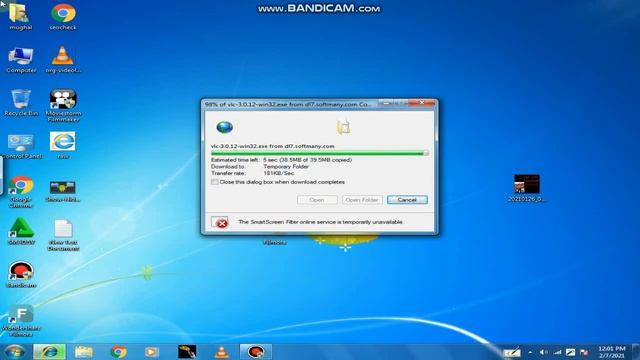This screenshot has height=360, width=640.
Task: Select the New Text Document file
Action: point(63,235)
